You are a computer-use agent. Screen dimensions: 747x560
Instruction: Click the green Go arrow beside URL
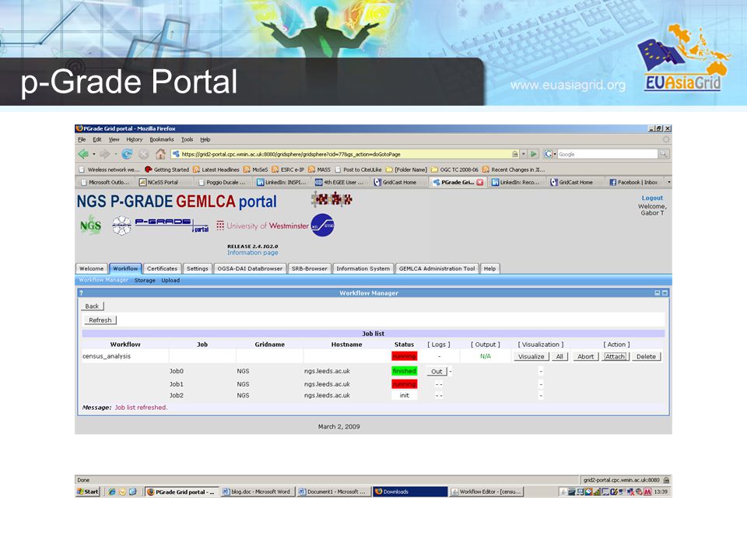tap(534, 154)
